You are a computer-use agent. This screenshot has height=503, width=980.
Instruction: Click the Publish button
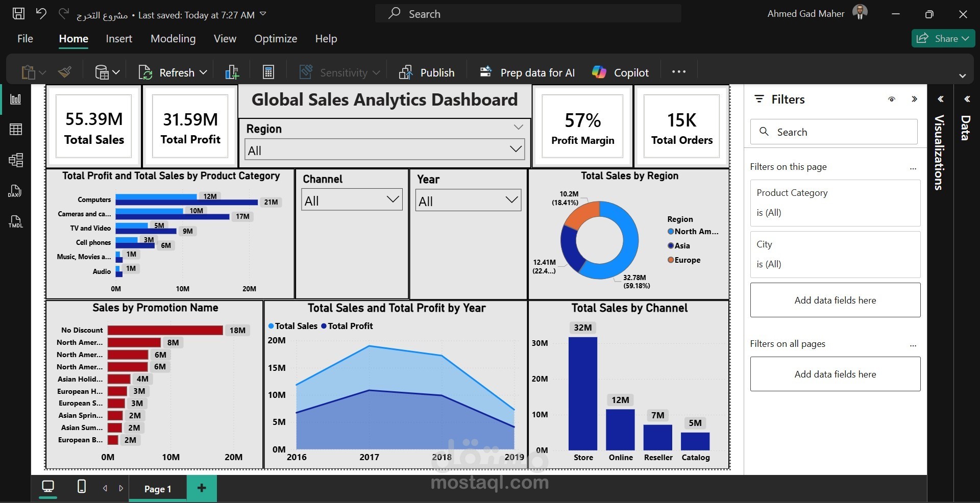point(427,72)
